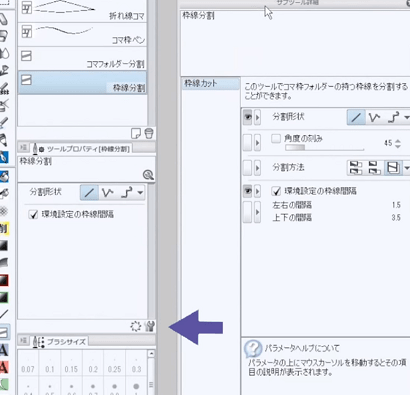
Task: Switch to ブラシサイズ tab
Action: pyautogui.click(x=59, y=341)
